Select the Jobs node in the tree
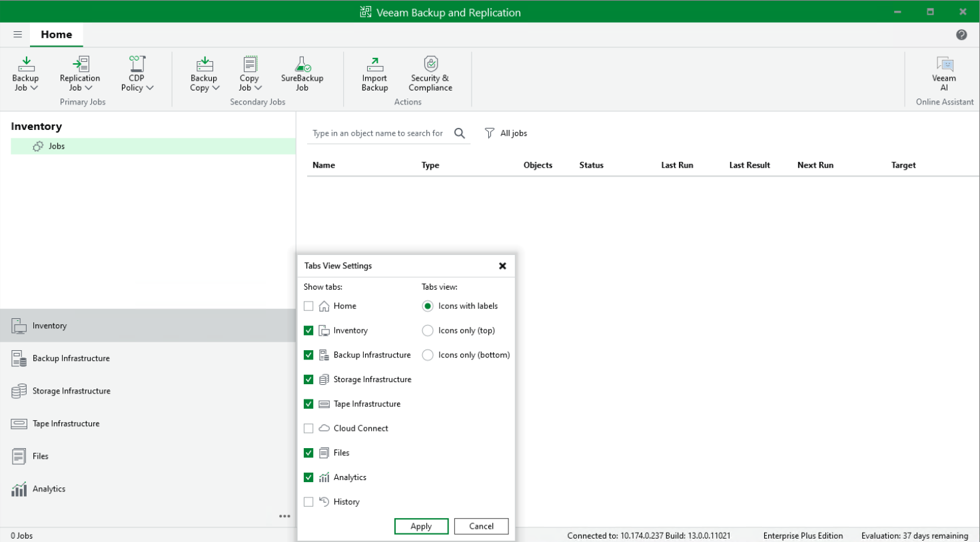Viewport: 980px width, 542px height. tap(153, 146)
